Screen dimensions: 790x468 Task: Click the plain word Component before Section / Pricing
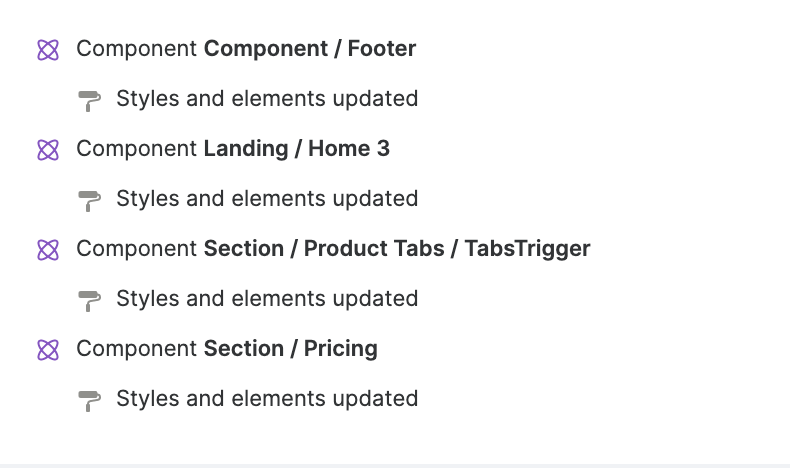pos(137,348)
